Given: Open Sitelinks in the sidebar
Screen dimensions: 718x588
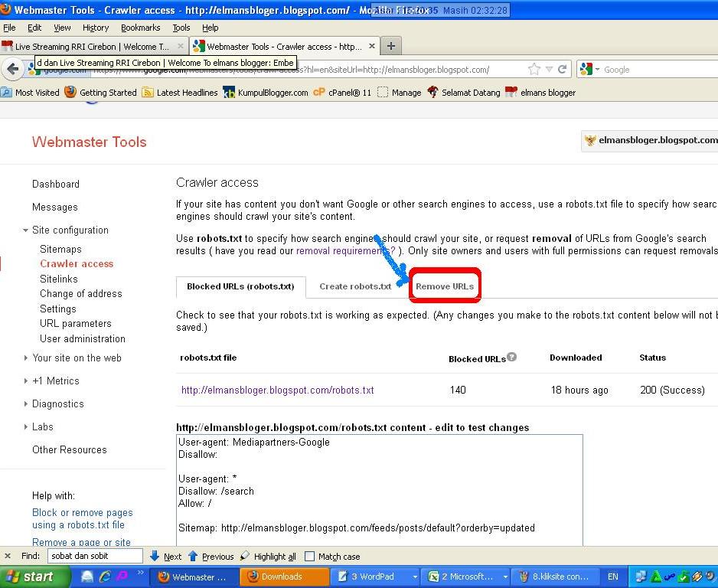Looking at the screenshot, I should click(x=59, y=279).
